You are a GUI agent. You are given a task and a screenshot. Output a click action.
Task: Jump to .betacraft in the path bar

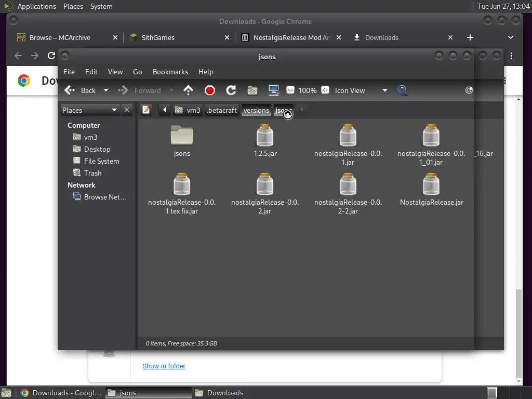[x=222, y=110]
